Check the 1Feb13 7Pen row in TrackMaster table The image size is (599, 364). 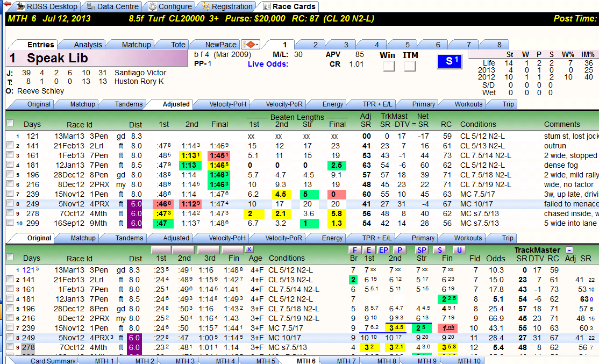pyautogui.click(x=10, y=289)
